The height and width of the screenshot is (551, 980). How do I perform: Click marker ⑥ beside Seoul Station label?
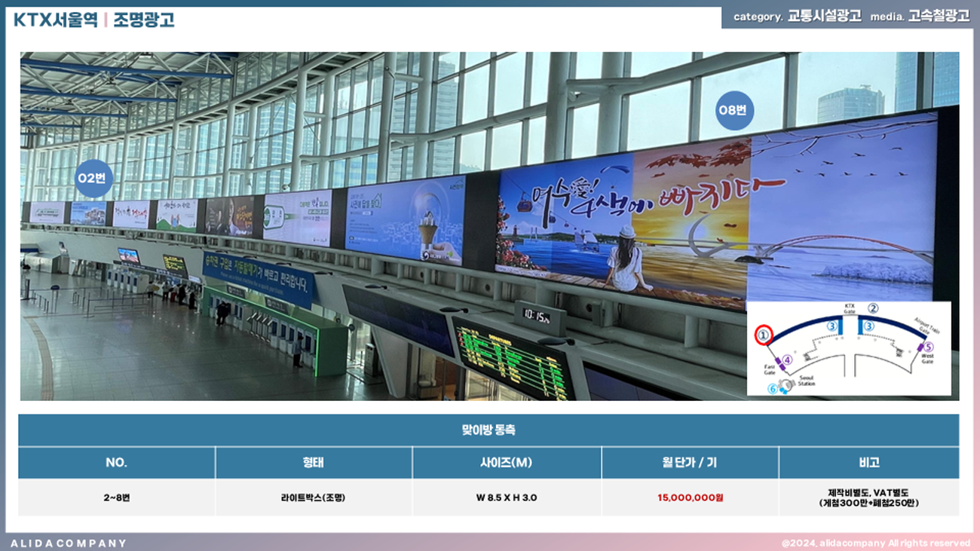[772, 389]
